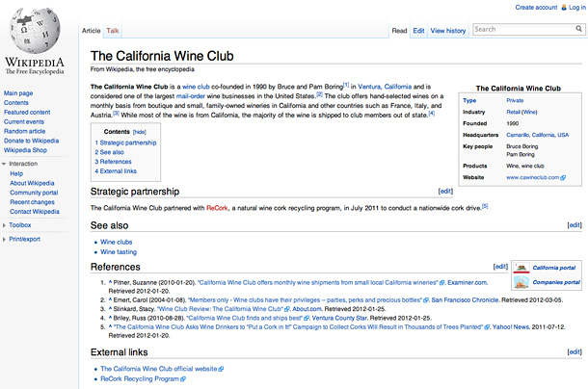The width and height of the screenshot is (588, 389).
Task: Open the red ReCork link
Action: pyautogui.click(x=217, y=208)
